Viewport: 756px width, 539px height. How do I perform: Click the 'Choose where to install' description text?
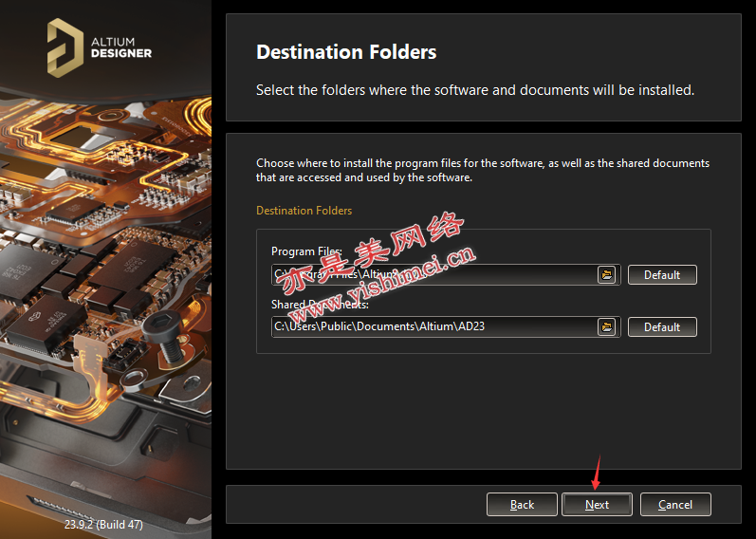(x=483, y=170)
